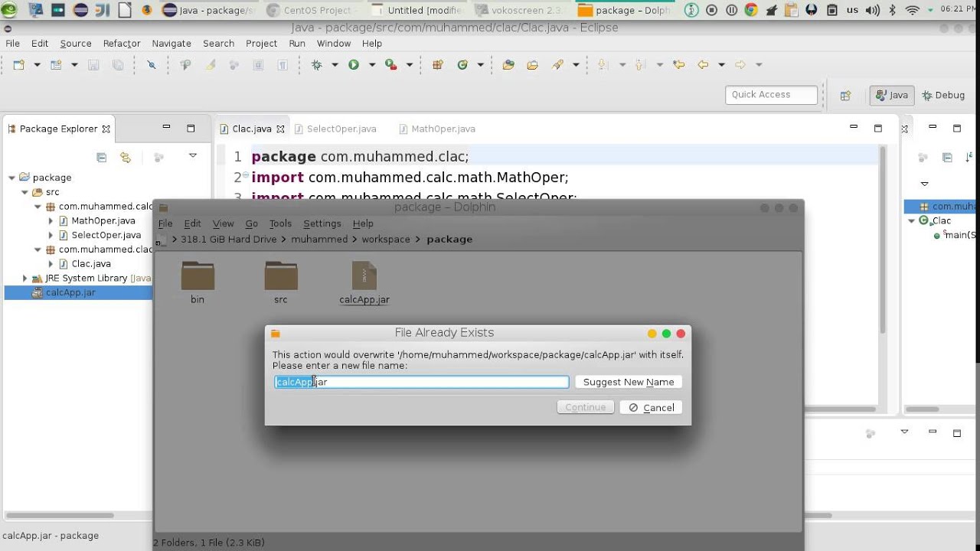Image resolution: width=980 pixels, height=551 pixels.
Task: Close the Clac.java editor tab
Action: point(280,129)
